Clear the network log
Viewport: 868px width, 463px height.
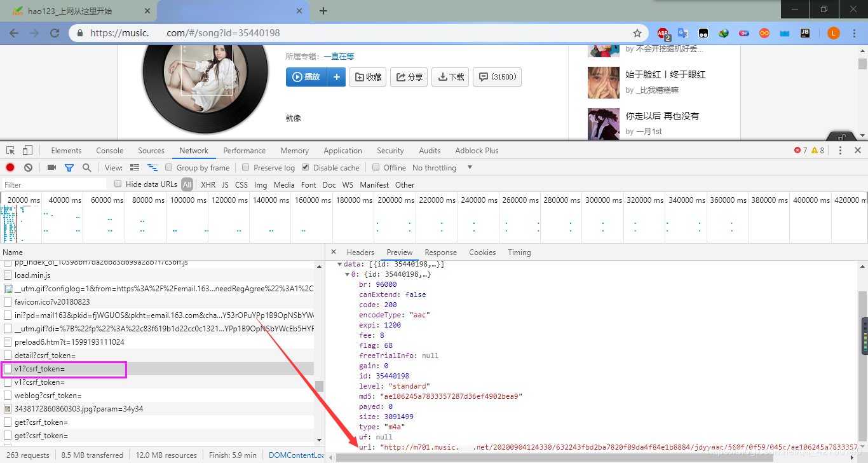(28, 167)
